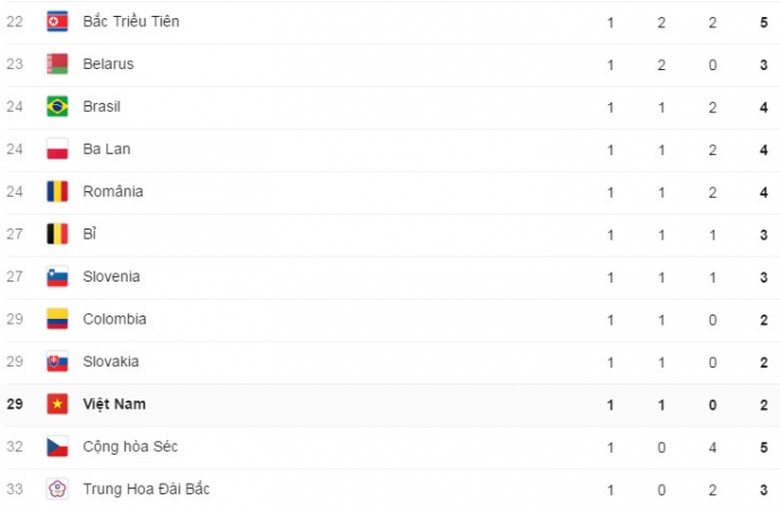
Task: Select the Trung Hoa Đài Bắc name
Action: [x=146, y=489]
